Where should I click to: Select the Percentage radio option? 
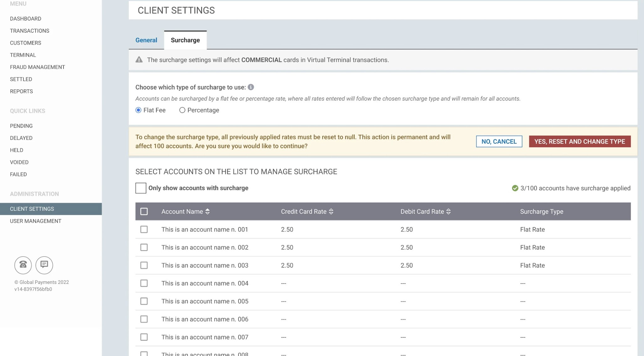pyautogui.click(x=182, y=110)
